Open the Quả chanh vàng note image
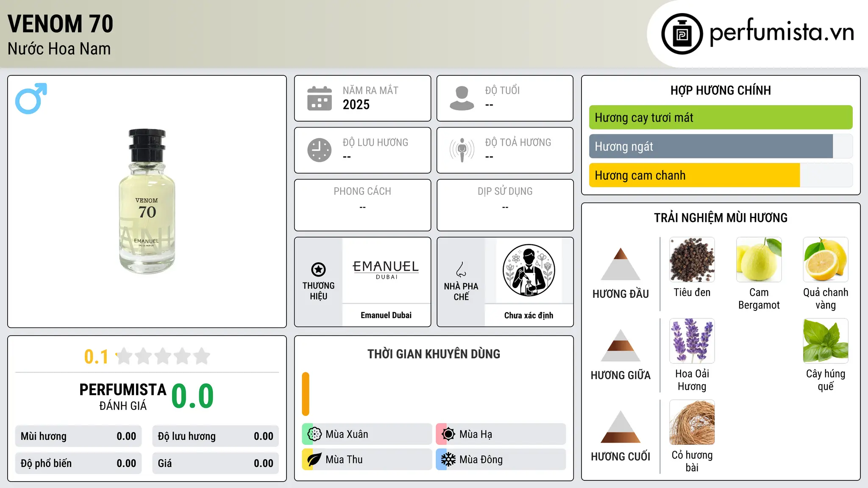The width and height of the screenshot is (868, 488). (826, 260)
